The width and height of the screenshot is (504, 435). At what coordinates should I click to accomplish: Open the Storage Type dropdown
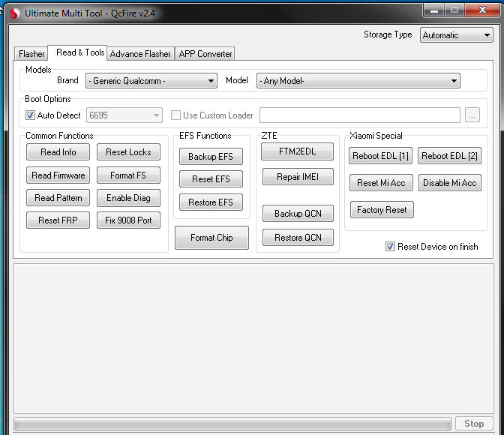tap(457, 34)
